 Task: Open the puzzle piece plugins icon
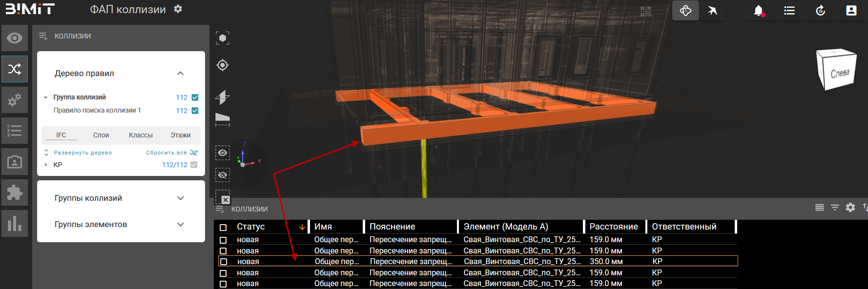(15, 193)
